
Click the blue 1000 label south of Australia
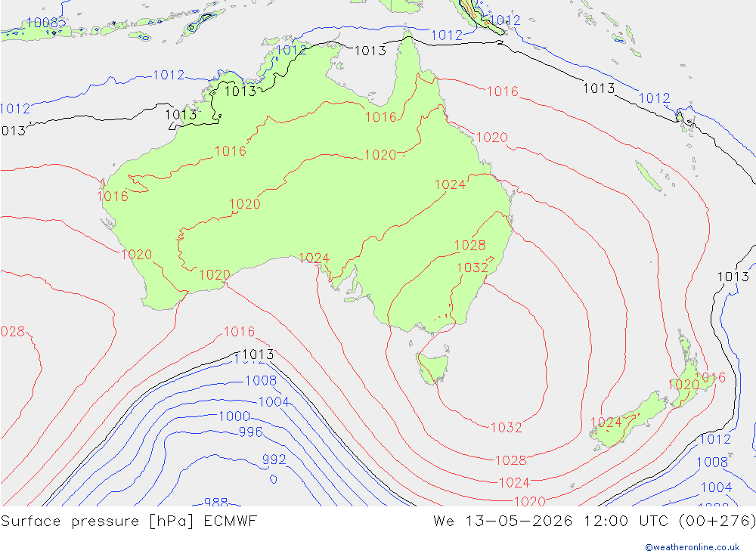234,416
